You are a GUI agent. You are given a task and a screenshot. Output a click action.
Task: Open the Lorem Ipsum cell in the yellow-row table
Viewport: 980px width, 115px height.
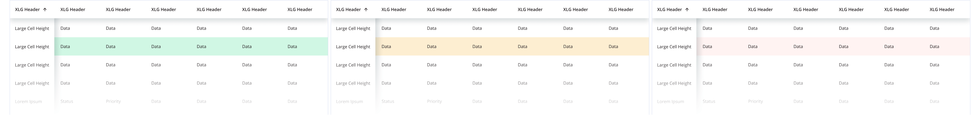pyautogui.click(x=349, y=101)
